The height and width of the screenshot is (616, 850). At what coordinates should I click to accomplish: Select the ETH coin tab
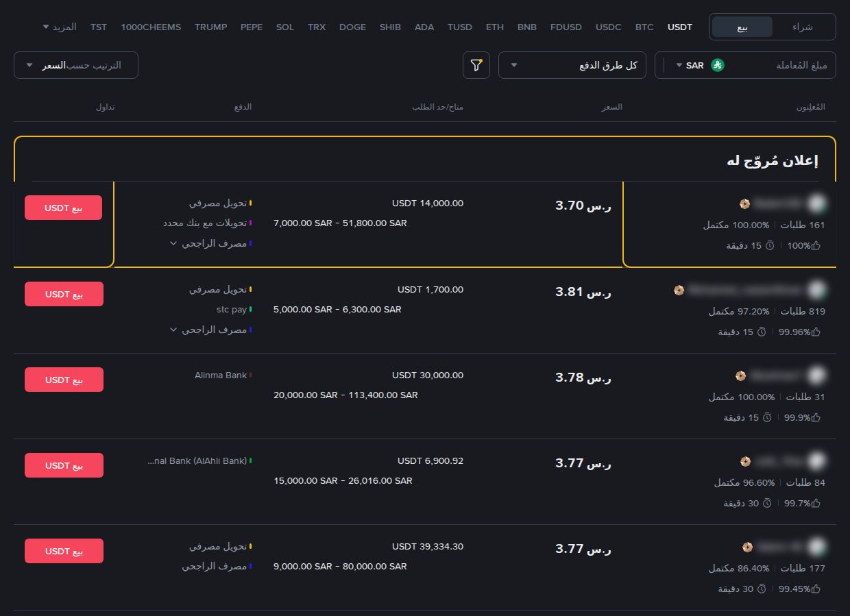click(x=495, y=27)
